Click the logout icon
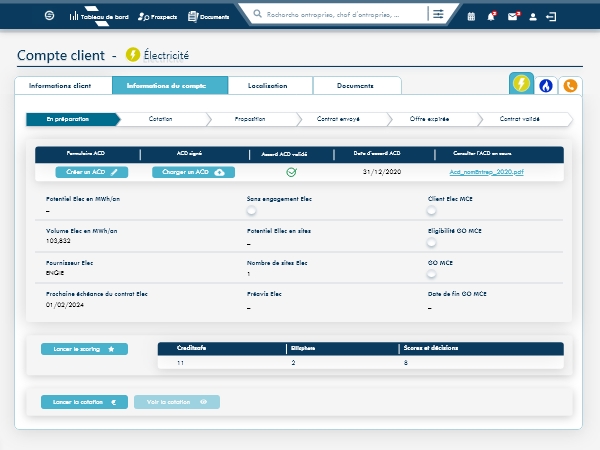The height and width of the screenshot is (450, 600). click(551, 16)
